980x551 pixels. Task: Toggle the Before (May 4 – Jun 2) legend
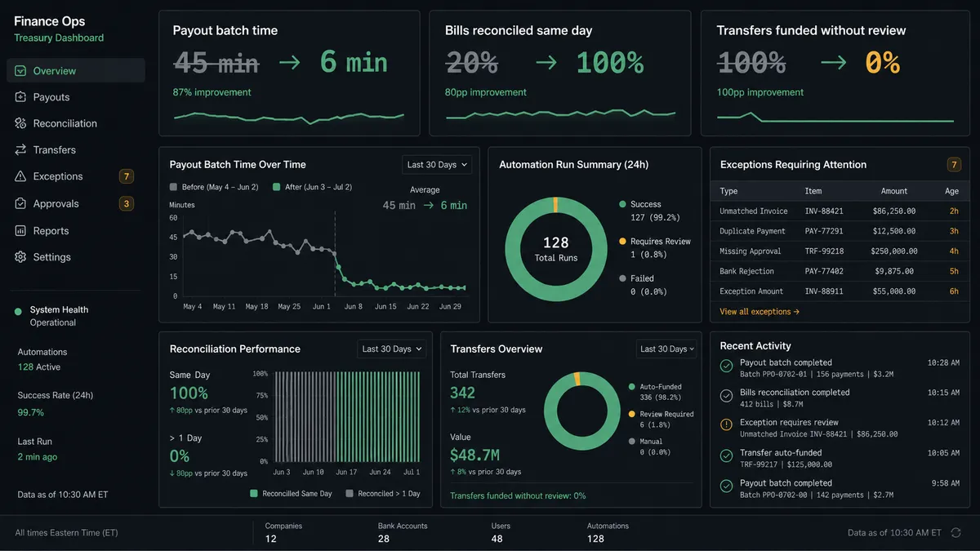click(x=214, y=188)
